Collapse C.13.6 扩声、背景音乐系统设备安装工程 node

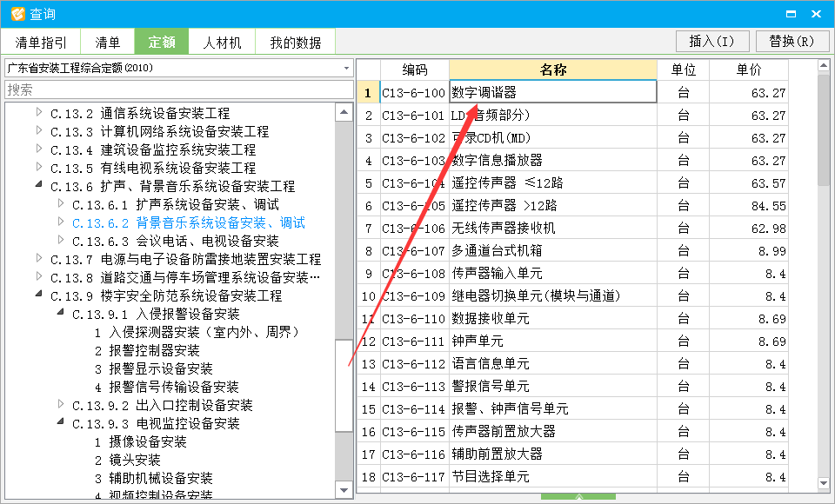[39, 185]
